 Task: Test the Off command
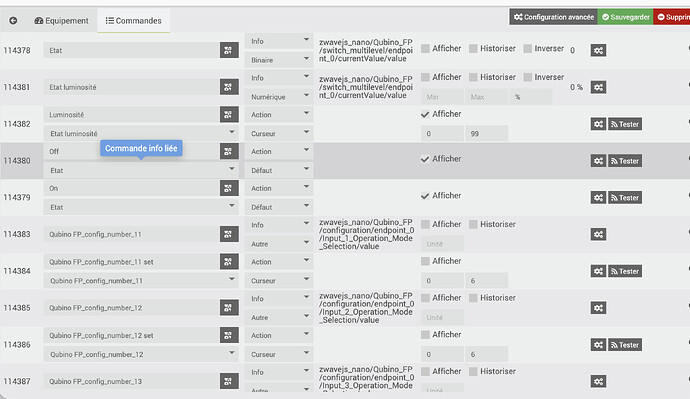pyautogui.click(x=624, y=161)
